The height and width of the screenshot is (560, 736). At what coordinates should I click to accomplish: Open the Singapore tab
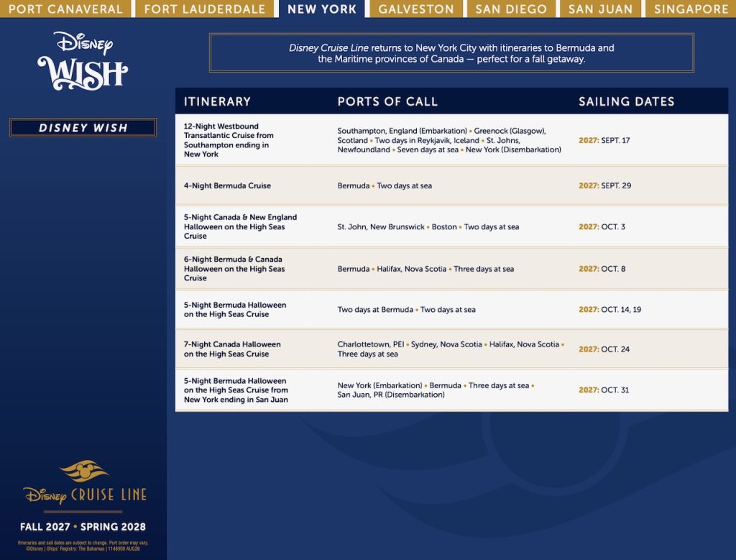pos(691,9)
